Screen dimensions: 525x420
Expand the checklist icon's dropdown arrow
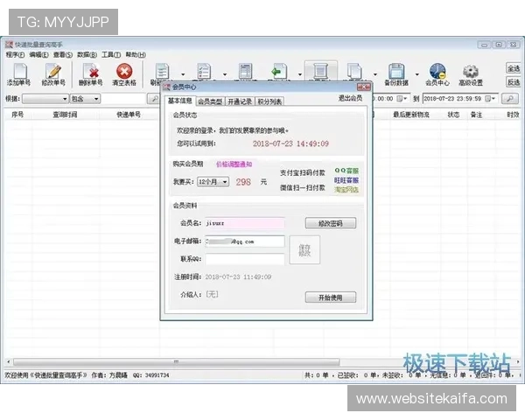[225, 74]
